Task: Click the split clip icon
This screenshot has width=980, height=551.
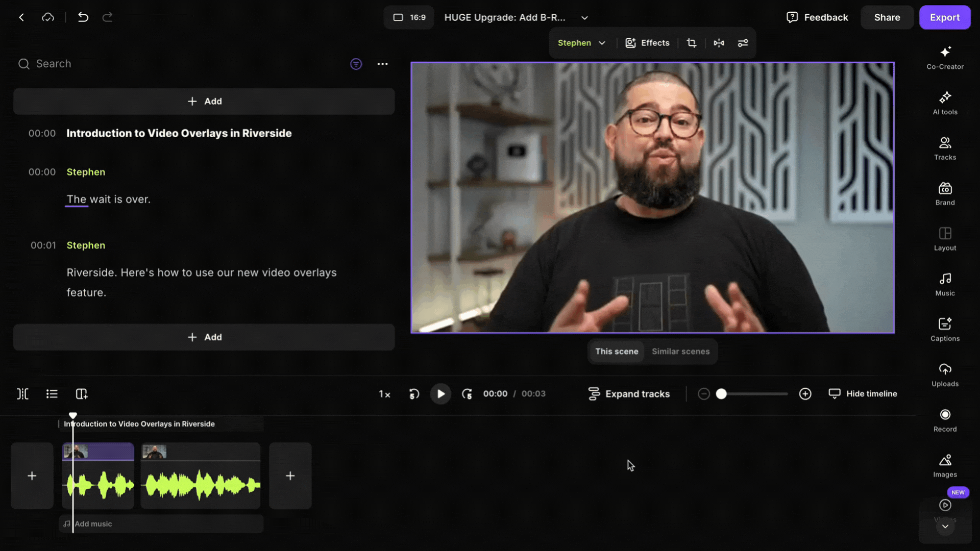Action: [22, 394]
